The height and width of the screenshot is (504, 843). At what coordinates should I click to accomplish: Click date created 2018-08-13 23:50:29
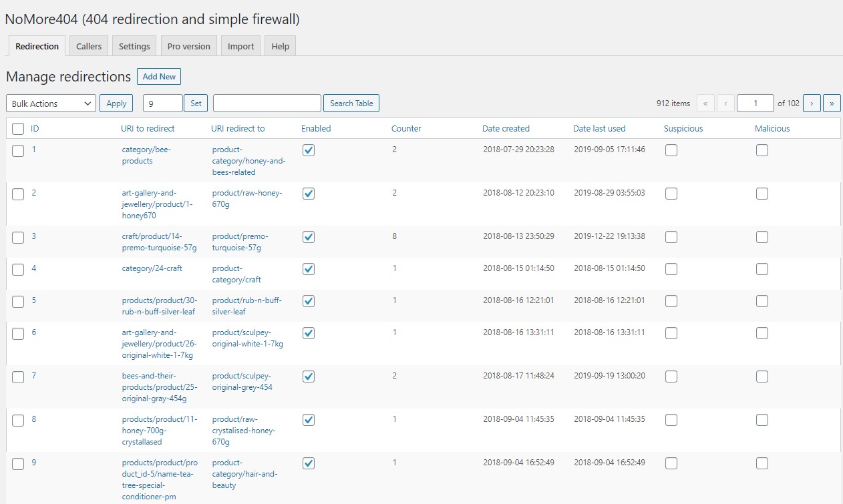[x=519, y=236]
